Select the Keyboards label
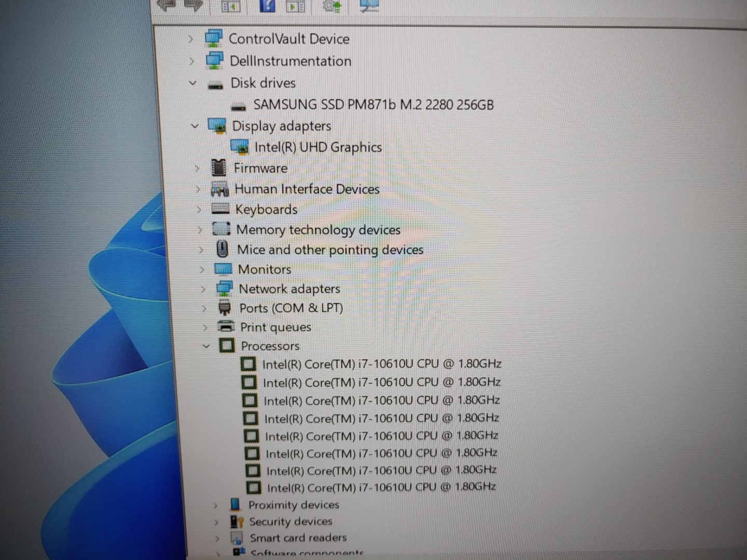 [266, 209]
